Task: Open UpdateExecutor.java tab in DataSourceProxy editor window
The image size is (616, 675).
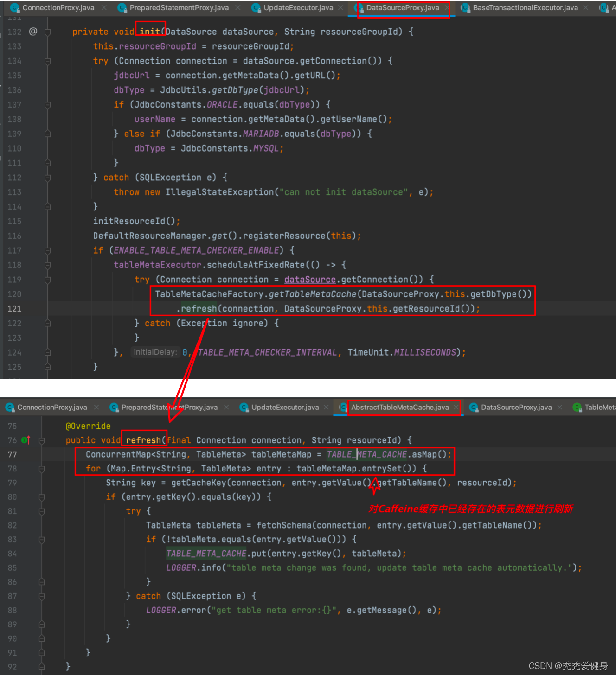Action: point(298,8)
